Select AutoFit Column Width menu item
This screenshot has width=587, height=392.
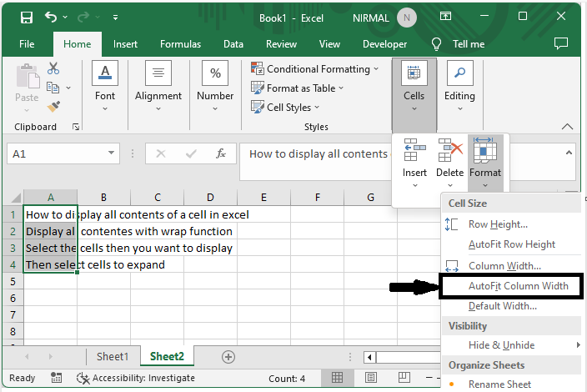point(518,286)
